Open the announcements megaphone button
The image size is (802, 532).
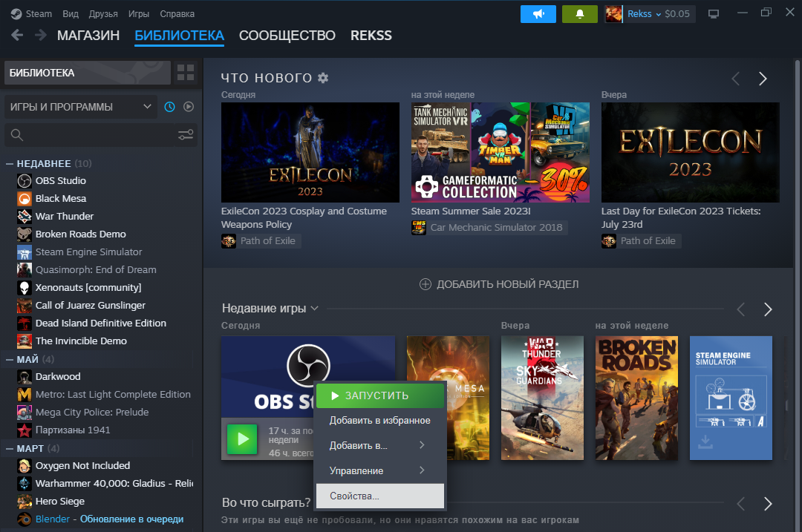[x=538, y=14]
